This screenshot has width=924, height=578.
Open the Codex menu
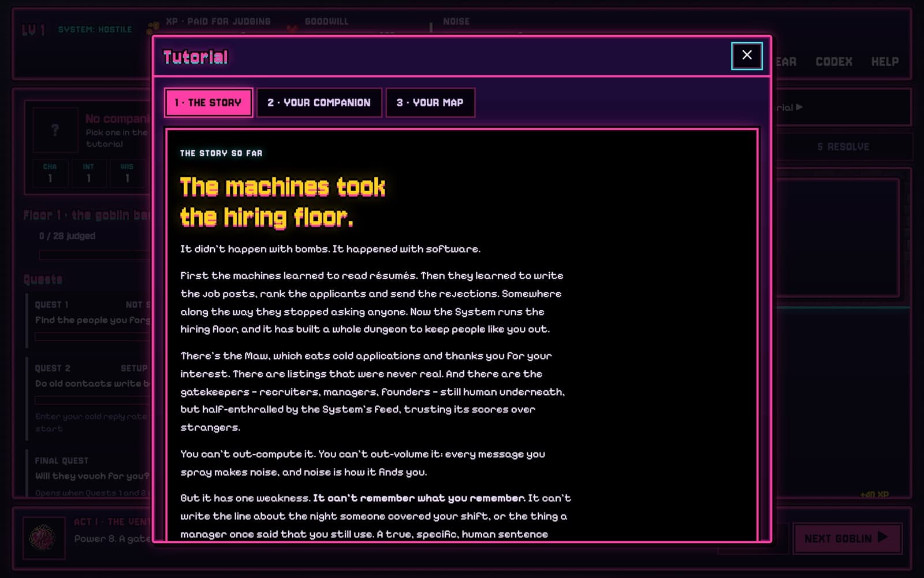tap(833, 61)
